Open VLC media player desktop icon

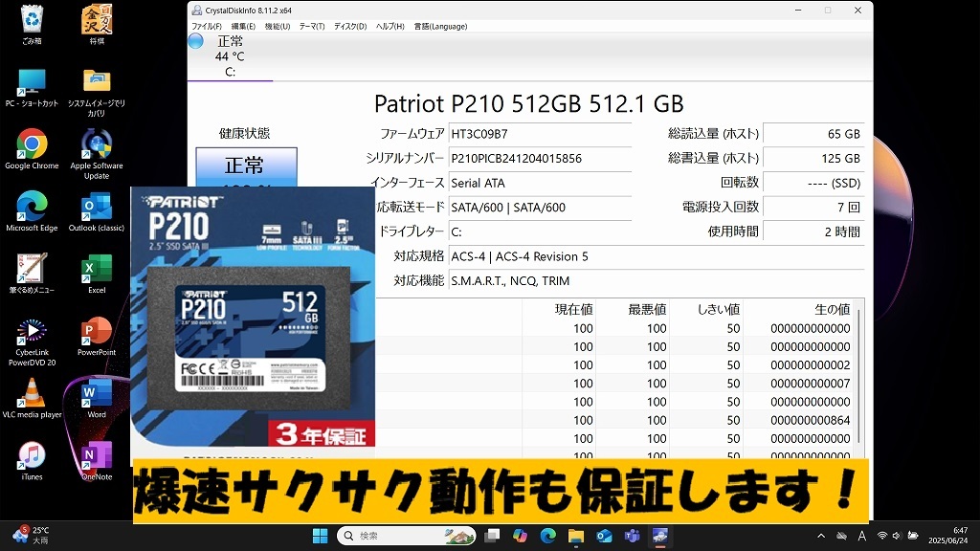click(32, 399)
